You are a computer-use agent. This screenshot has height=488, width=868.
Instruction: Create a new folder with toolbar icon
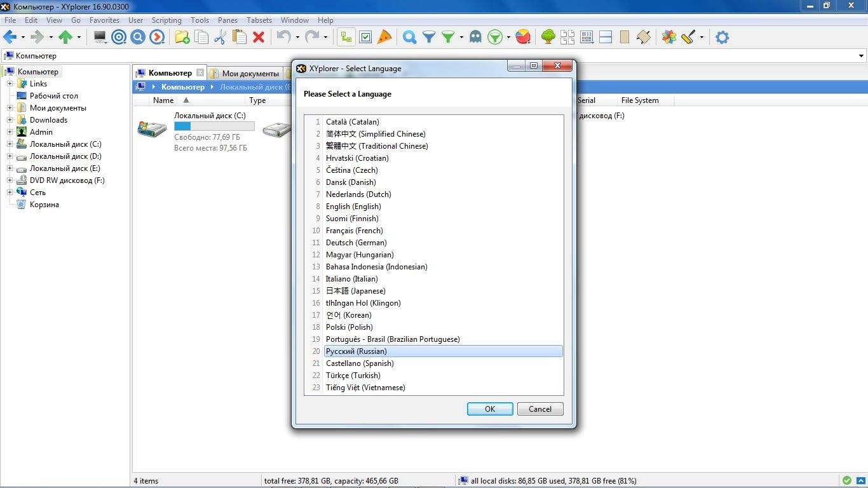[x=182, y=37]
